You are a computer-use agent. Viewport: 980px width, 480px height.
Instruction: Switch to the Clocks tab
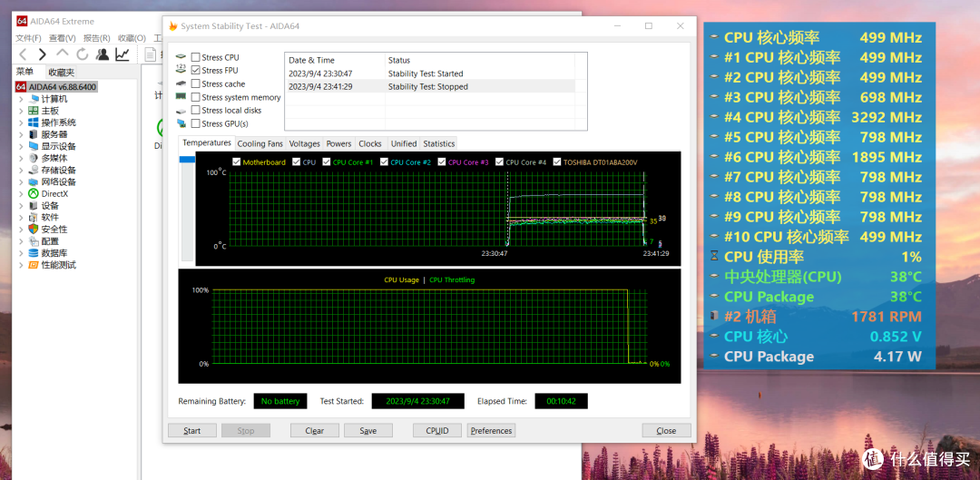[x=370, y=143]
